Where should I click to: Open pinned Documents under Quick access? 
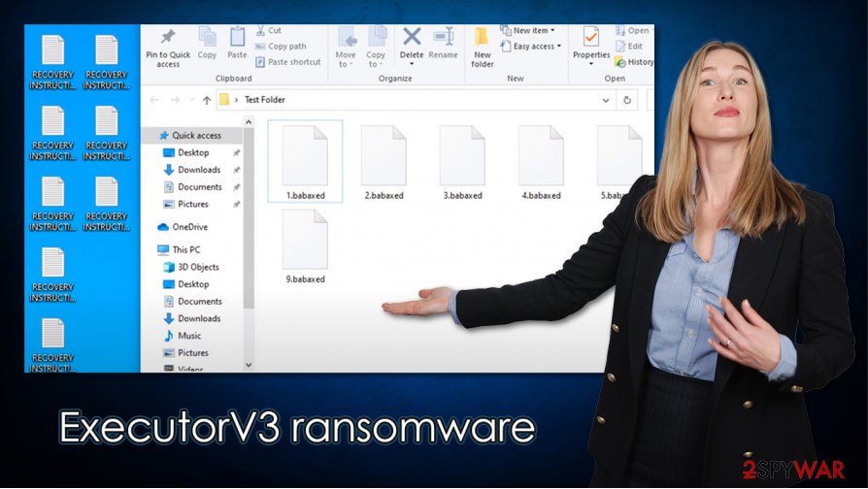point(199,186)
